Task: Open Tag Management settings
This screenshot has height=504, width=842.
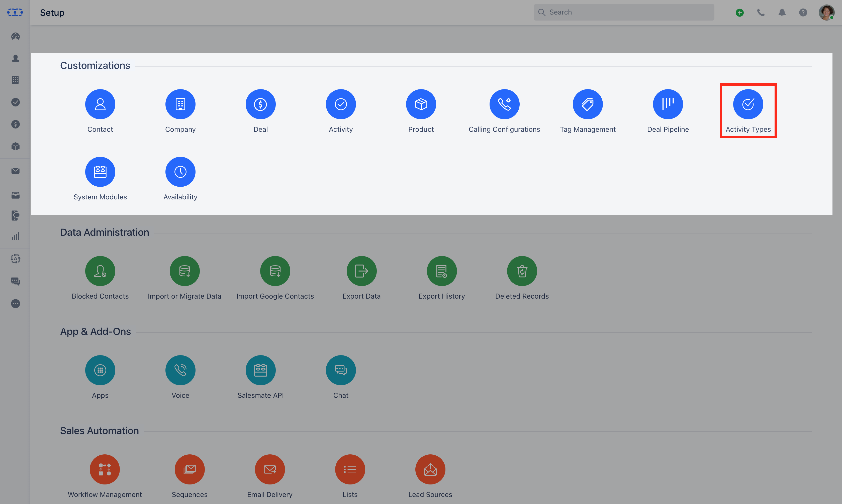Action: 588,104
